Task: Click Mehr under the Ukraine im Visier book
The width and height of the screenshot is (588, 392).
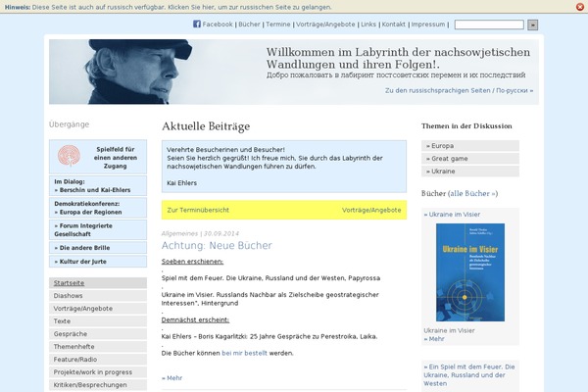Action: (x=434, y=339)
